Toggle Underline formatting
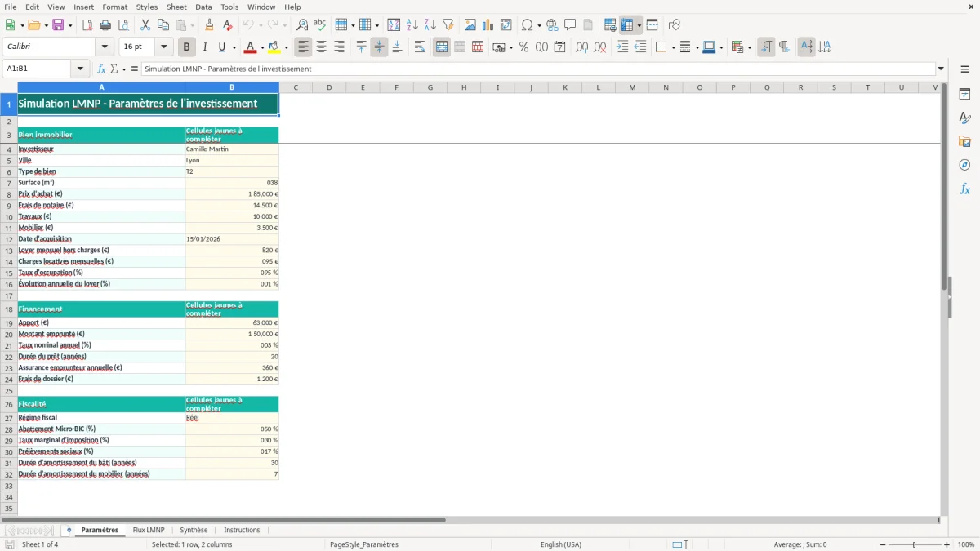This screenshot has width=980, height=551. click(x=221, y=47)
